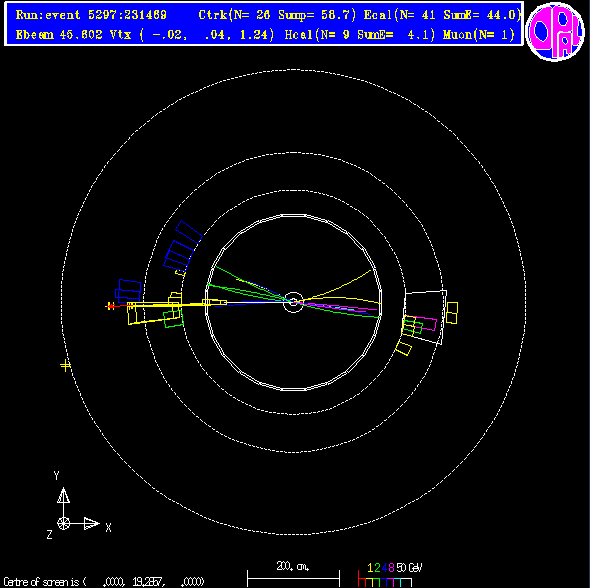Click the X axis arrow icon

[x=91, y=523]
